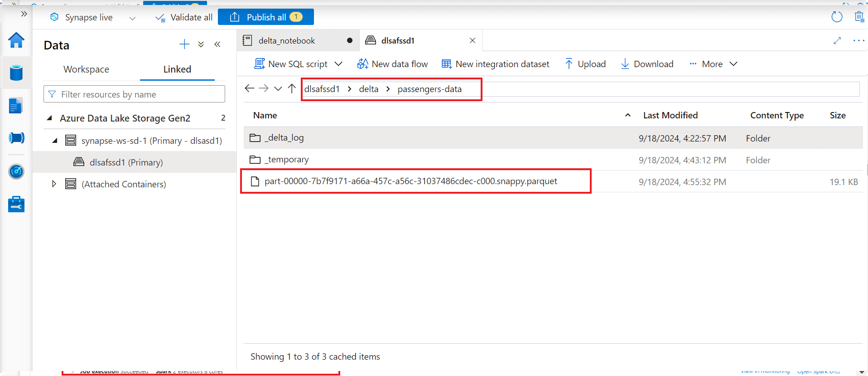Screen dimensions: 868x376
Task: Refresh using the circular arrow icon
Action: [x=837, y=17]
